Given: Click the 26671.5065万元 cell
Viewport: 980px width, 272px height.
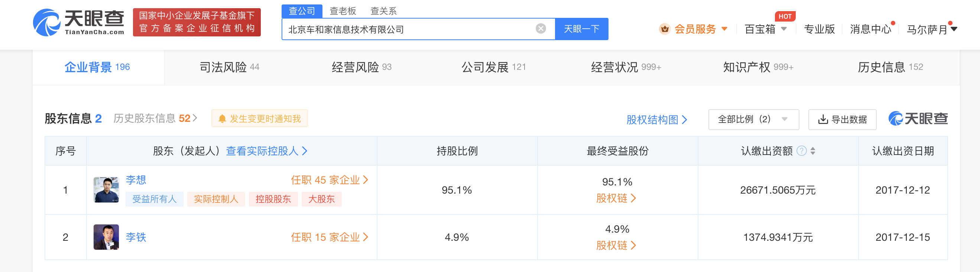Looking at the screenshot, I should [x=778, y=190].
